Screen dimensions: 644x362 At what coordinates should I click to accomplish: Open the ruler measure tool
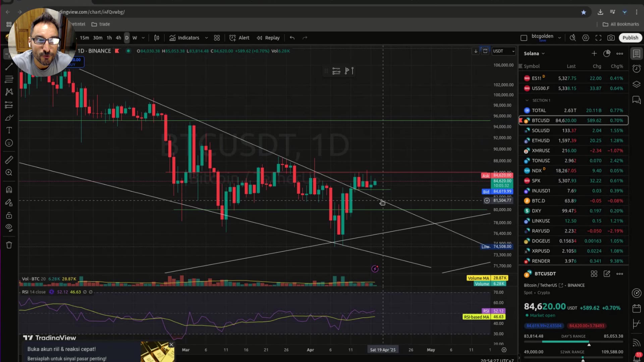9,160
